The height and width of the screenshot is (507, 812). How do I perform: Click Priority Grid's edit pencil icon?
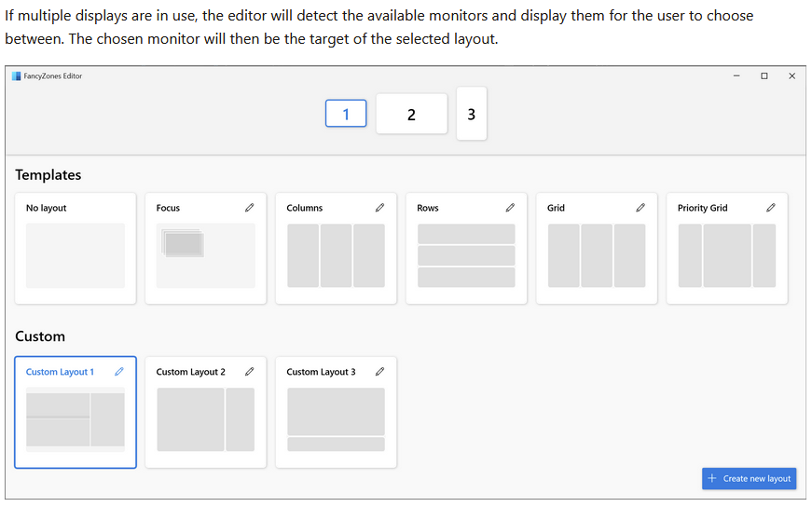771,208
